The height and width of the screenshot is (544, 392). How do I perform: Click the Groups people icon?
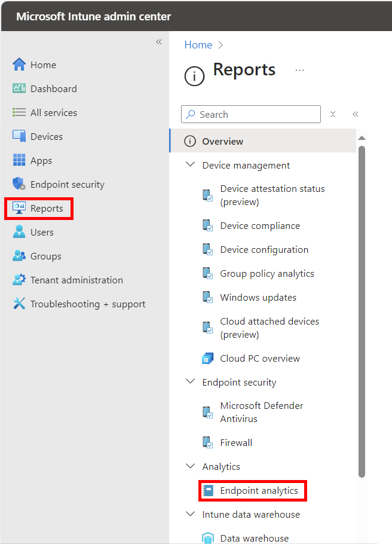tap(19, 256)
